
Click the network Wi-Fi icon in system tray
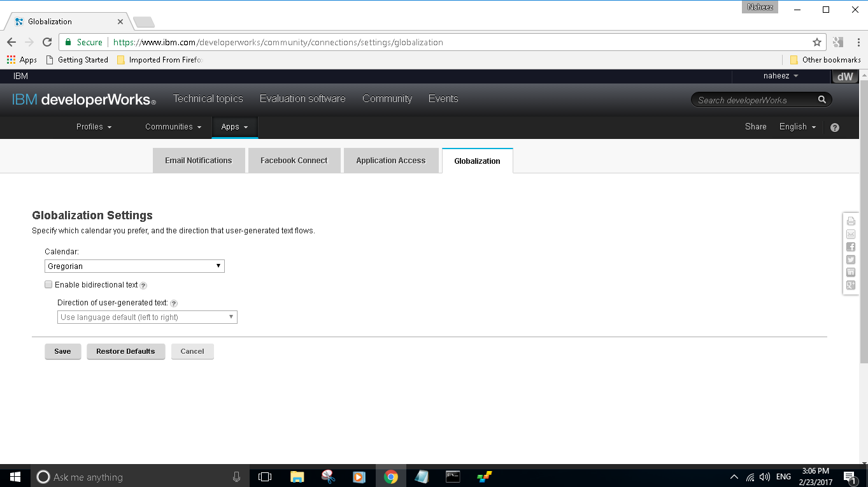pyautogui.click(x=750, y=477)
